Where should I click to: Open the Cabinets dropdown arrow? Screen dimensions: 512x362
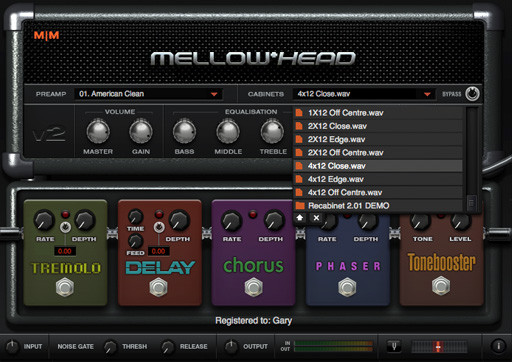427,94
